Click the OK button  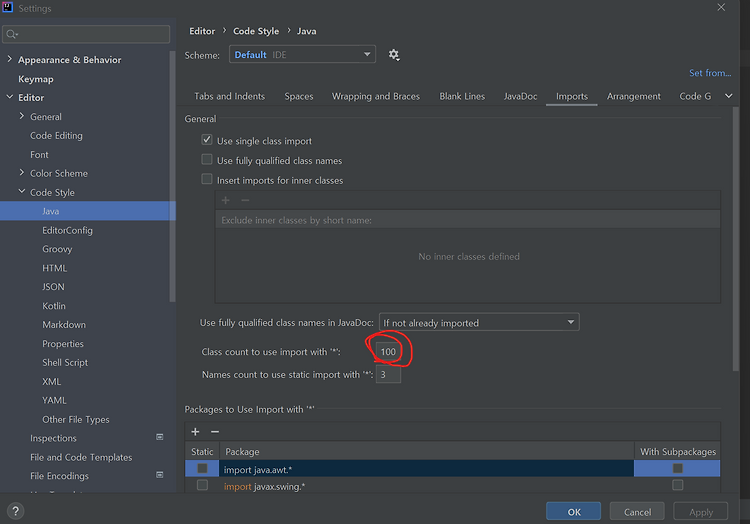pyautogui.click(x=574, y=512)
